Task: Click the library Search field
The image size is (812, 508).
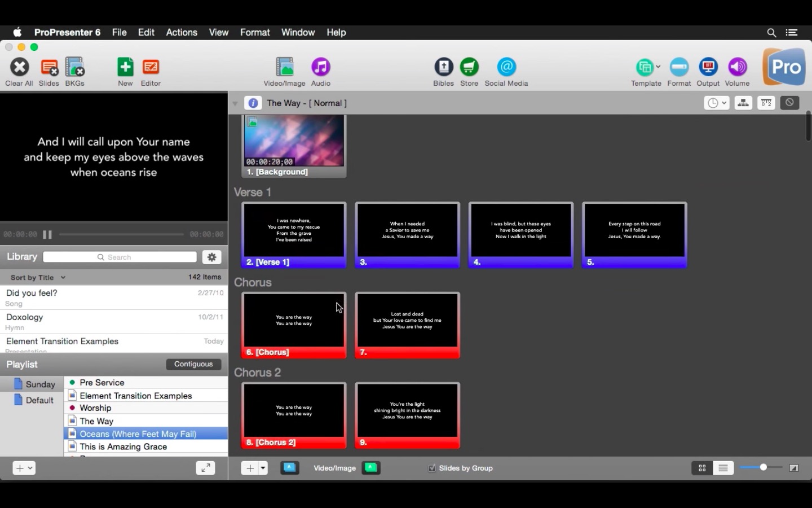Action: tap(120, 257)
